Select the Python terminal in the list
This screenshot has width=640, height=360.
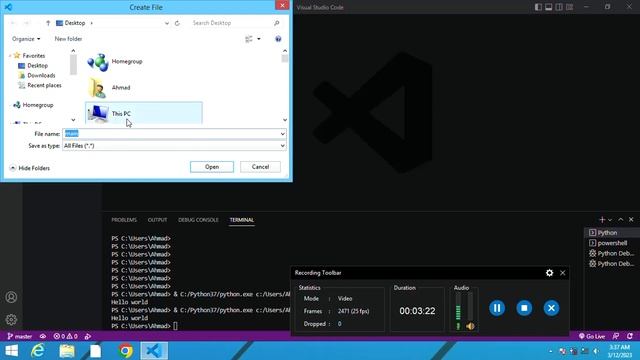(x=612, y=233)
